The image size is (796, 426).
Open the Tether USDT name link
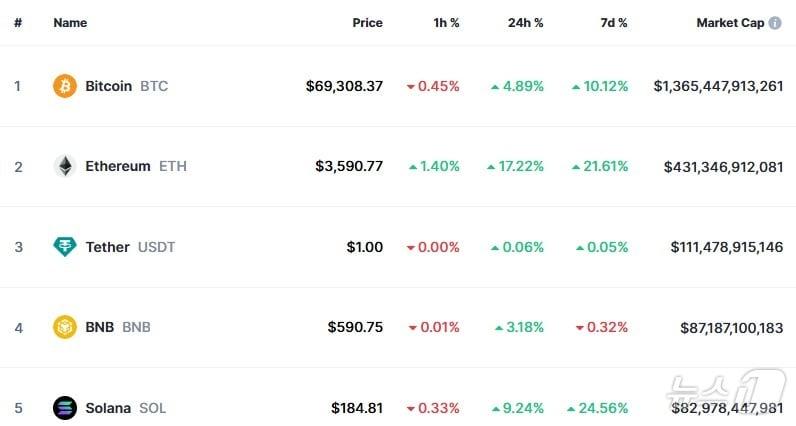108,247
